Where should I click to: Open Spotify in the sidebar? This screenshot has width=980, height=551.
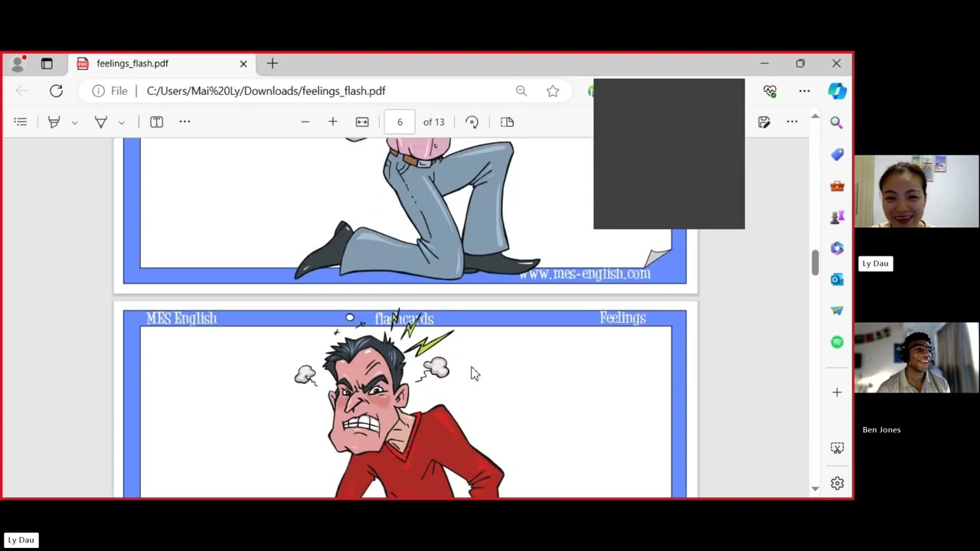click(x=837, y=342)
